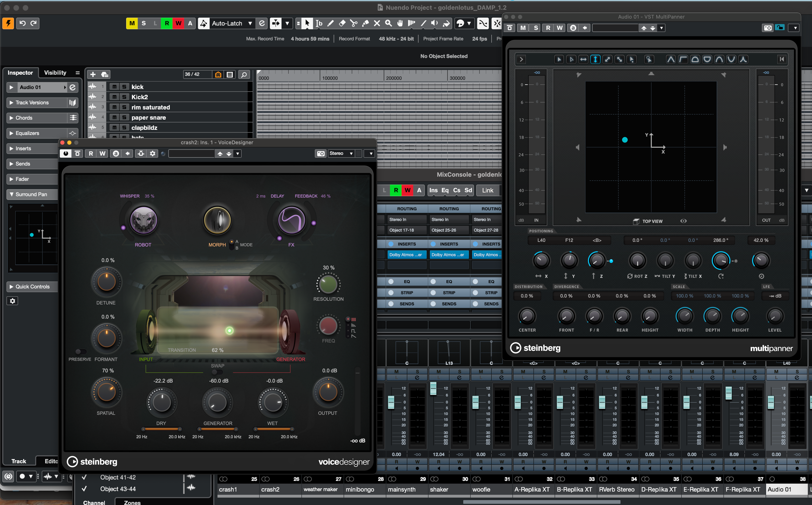The width and height of the screenshot is (812, 505).
Task: Select the Mute X tool
Action: (377, 23)
